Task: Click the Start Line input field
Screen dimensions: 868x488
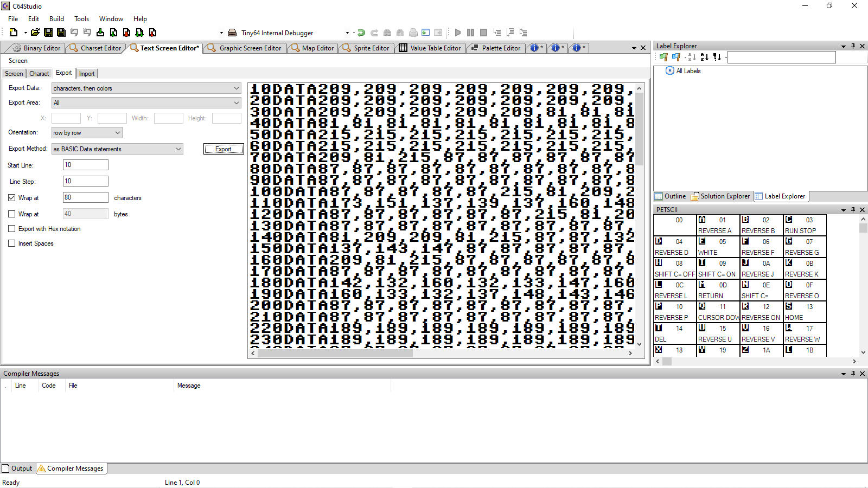Action: (86, 165)
